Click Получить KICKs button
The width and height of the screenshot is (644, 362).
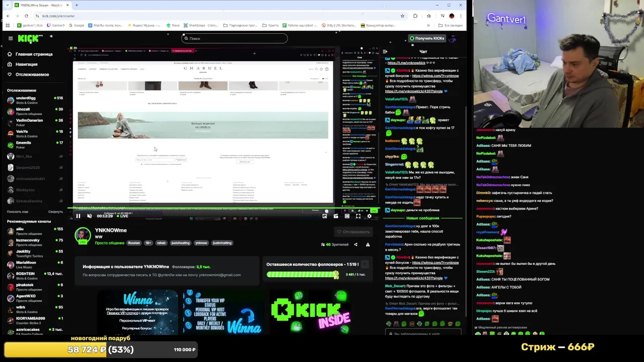point(427,38)
